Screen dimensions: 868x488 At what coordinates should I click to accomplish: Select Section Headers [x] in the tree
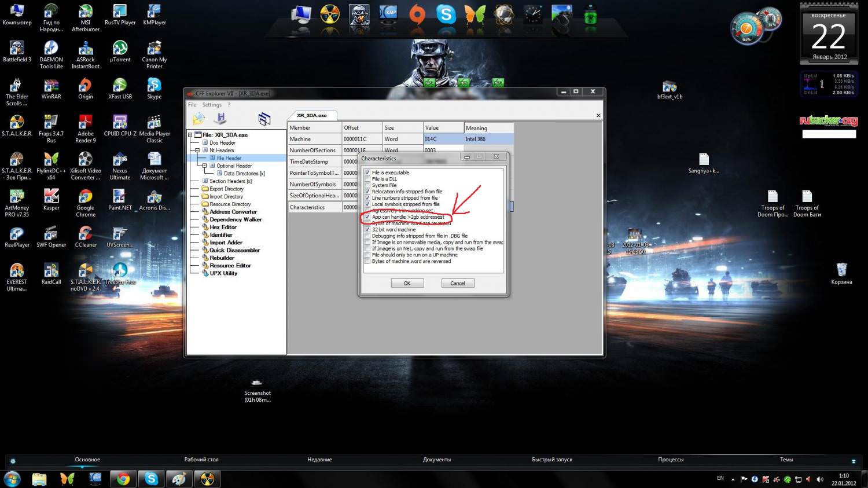230,181
